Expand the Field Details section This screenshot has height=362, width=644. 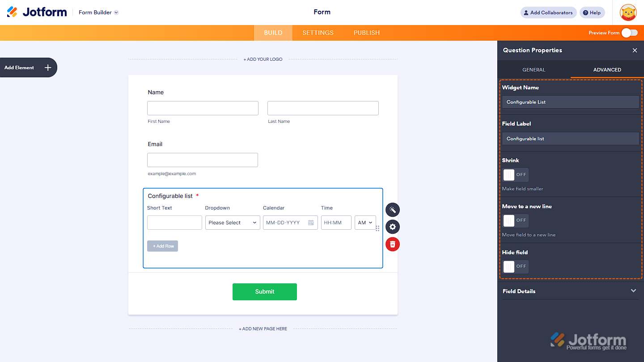pos(633,290)
